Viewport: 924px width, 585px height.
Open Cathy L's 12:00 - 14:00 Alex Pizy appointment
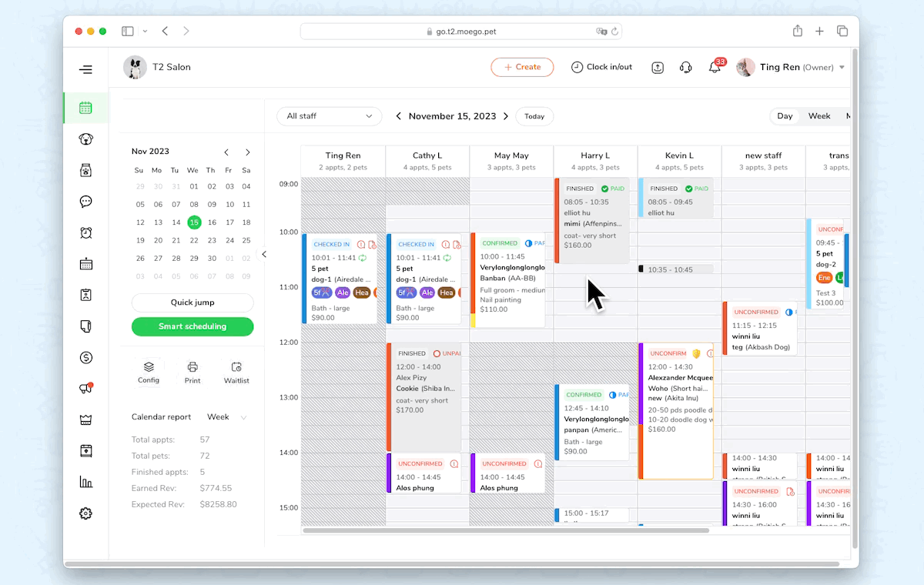424,397
